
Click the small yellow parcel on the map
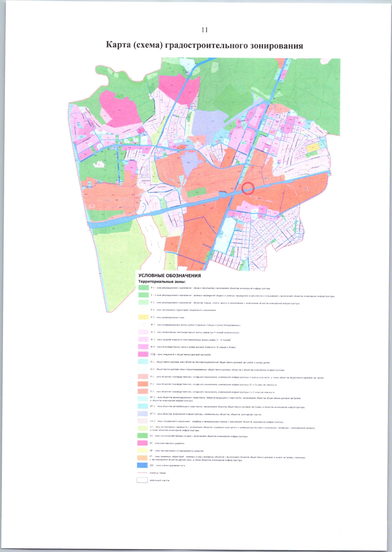tap(312, 148)
